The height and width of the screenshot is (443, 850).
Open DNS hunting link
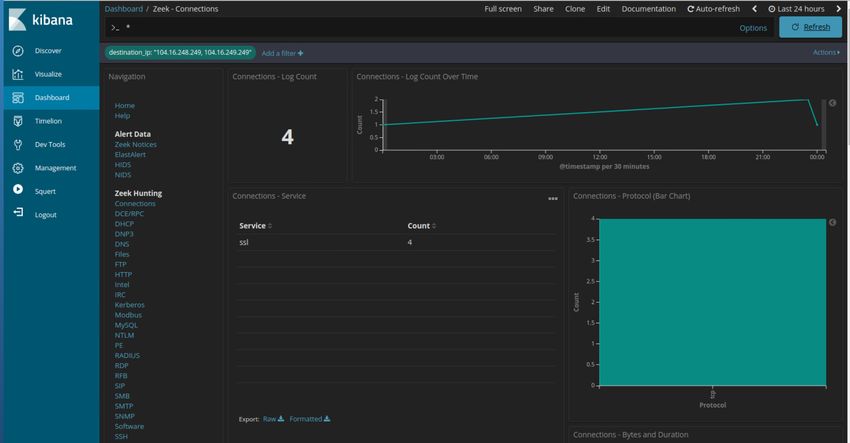122,245
